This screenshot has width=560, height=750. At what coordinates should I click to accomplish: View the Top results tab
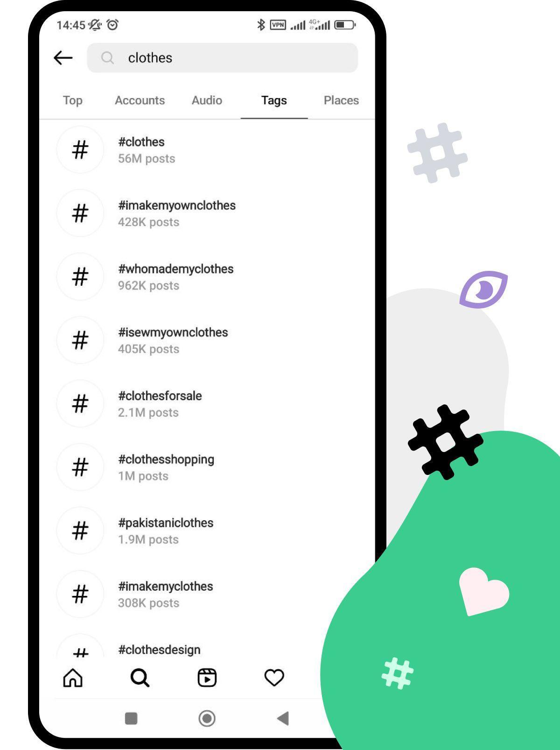(x=72, y=100)
